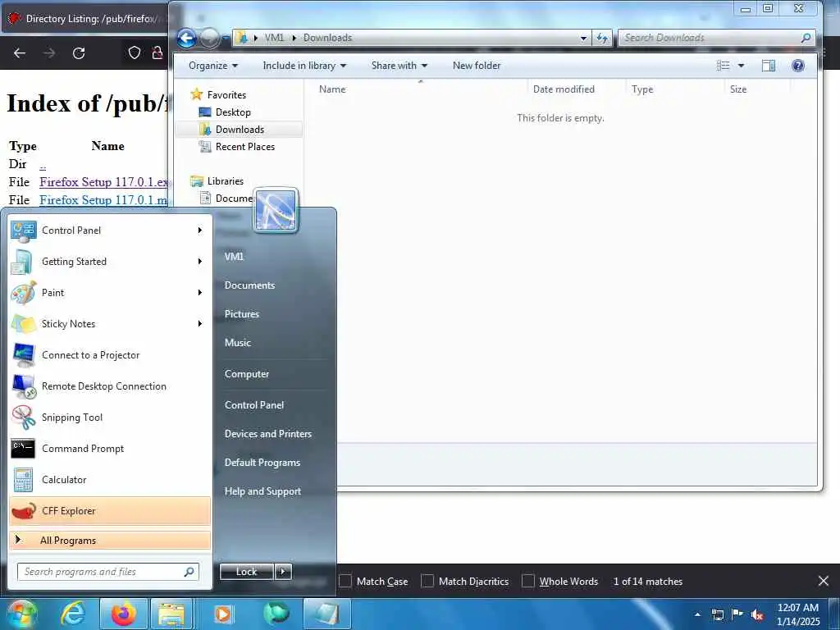
Task: Expand Getting Started jump list arrow
Action: pyautogui.click(x=200, y=262)
